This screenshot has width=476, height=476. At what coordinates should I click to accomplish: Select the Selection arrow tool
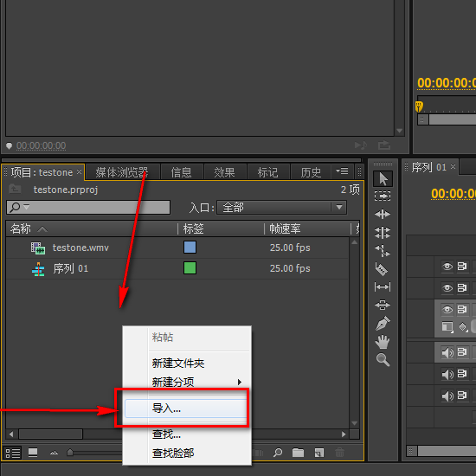pyautogui.click(x=383, y=178)
